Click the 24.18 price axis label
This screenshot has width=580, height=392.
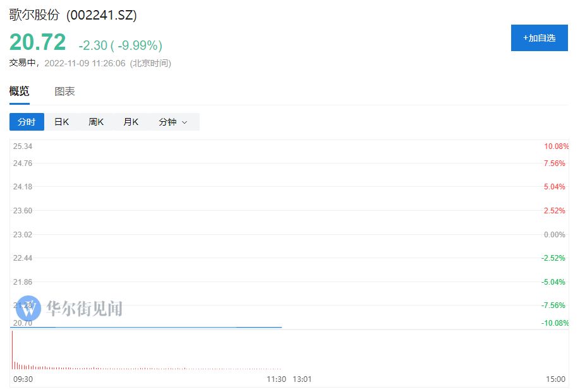point(23,187)
